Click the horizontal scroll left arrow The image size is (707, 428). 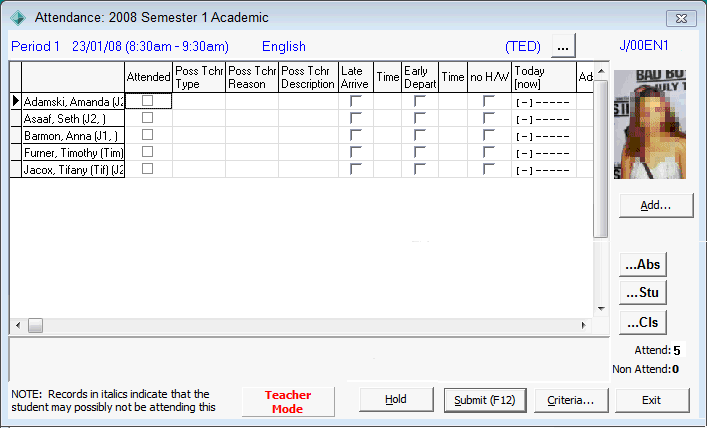click(x=18, y=325)
